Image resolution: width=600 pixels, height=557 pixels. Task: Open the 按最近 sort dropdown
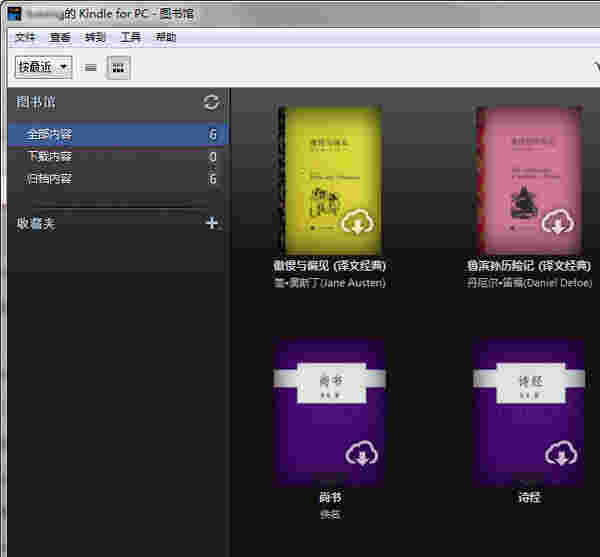tap(43, 67)
